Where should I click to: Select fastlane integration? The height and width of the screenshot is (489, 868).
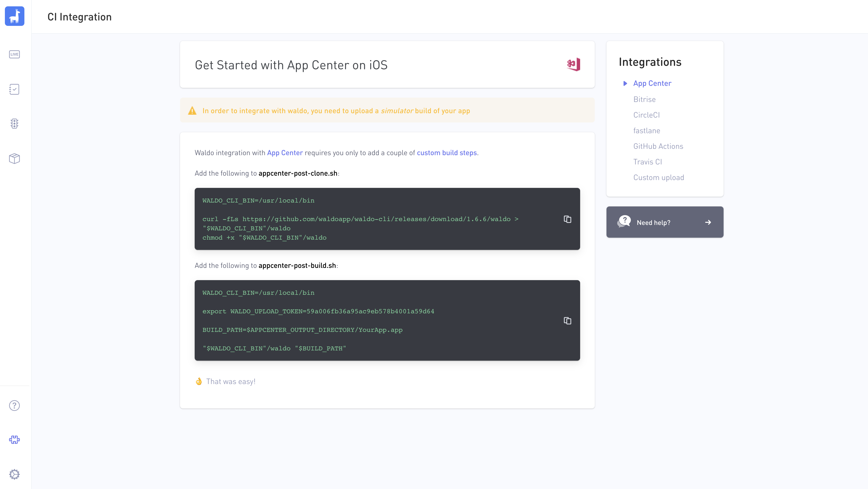coord(646,131)
